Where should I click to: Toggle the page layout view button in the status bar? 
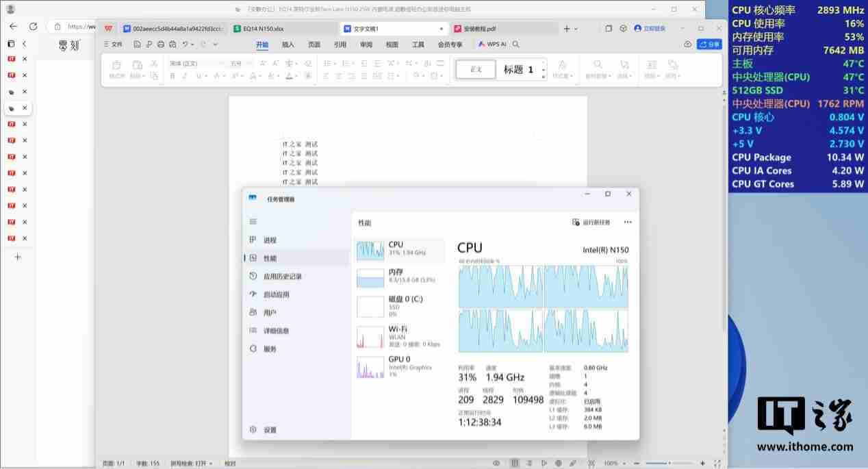click(514, 464)
